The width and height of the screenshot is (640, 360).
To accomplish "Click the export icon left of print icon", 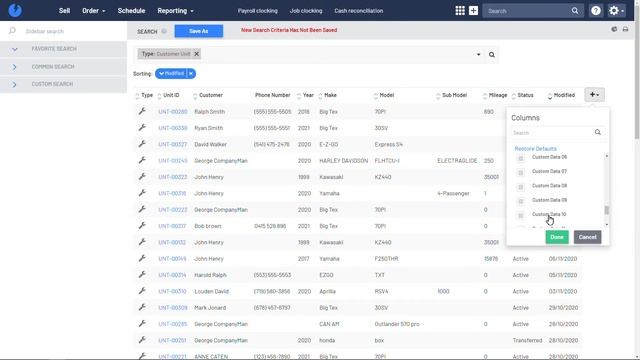I will 614,29.
